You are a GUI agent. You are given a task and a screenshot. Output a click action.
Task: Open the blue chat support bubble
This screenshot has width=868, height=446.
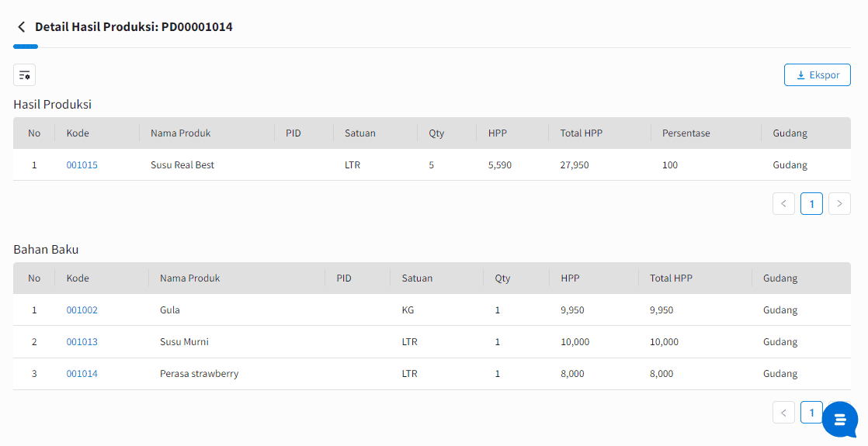pos(840,420)
